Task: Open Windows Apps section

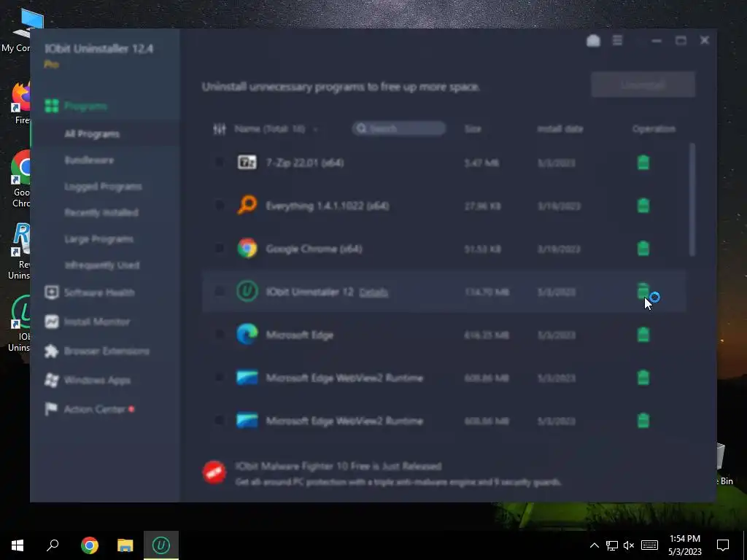Action: (88, 380)
